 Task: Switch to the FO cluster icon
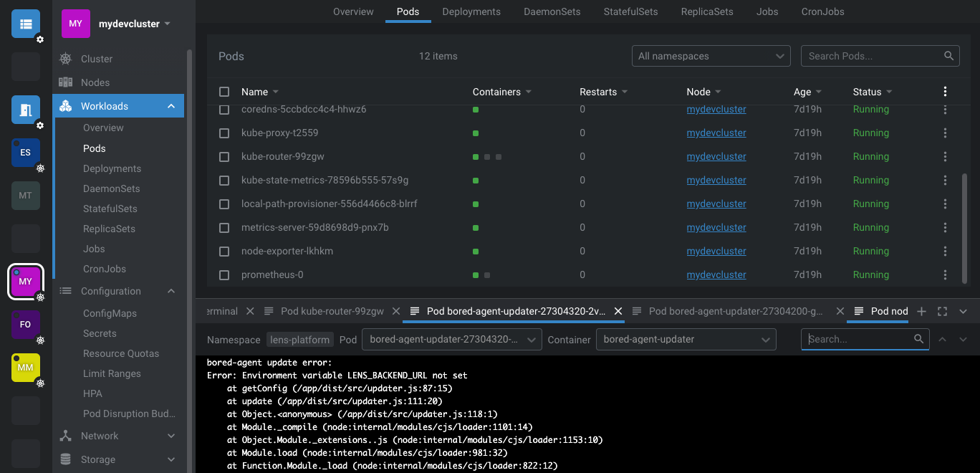tap(26, 325)
